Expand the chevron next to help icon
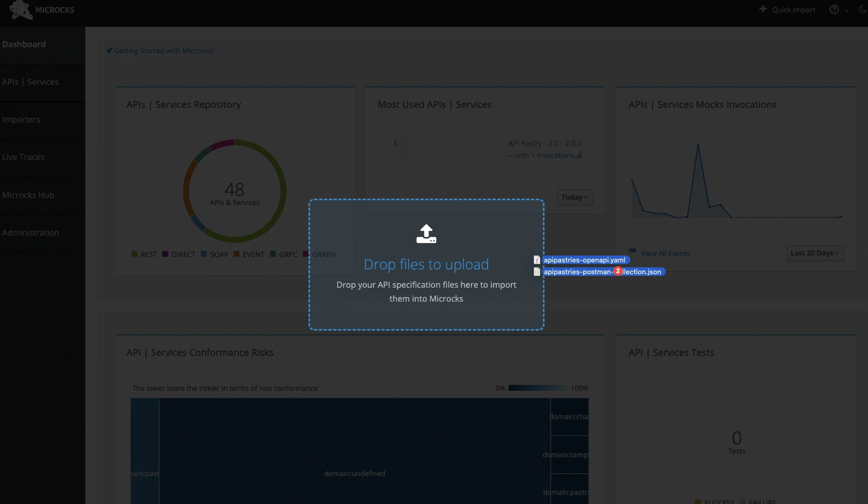Image resolution: width=868 pixels, height=504 pixels. (847, 10)
